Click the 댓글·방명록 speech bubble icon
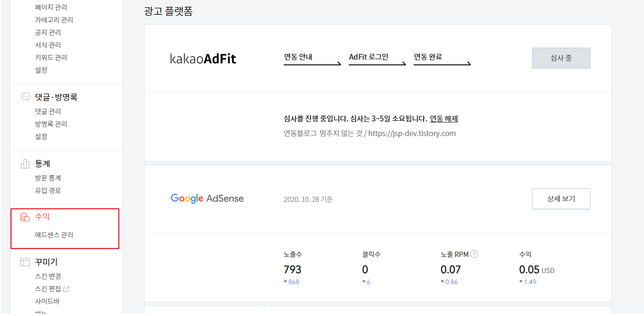 25,97
